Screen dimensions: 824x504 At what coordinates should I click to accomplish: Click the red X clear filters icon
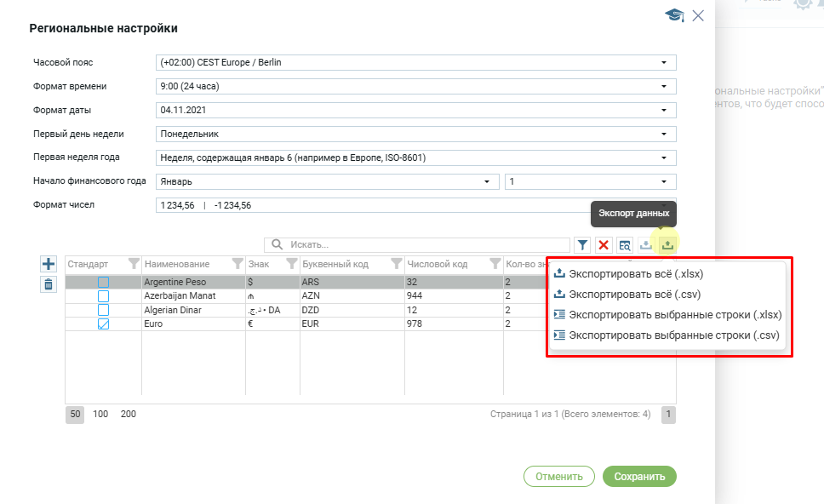tap(604, 245)
